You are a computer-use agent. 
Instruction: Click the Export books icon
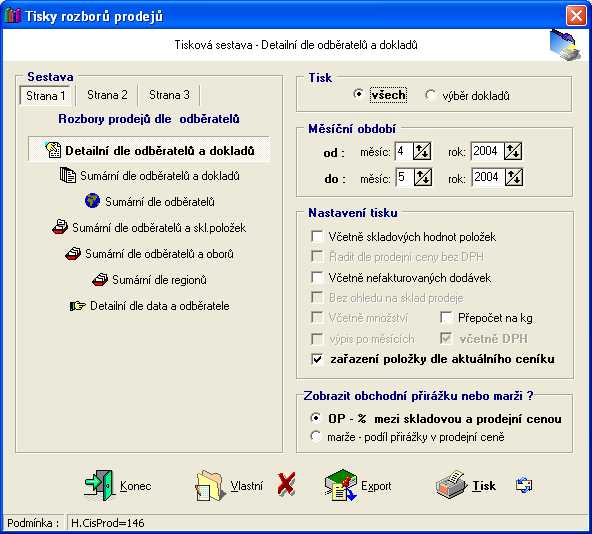click(x=341, y=485)
